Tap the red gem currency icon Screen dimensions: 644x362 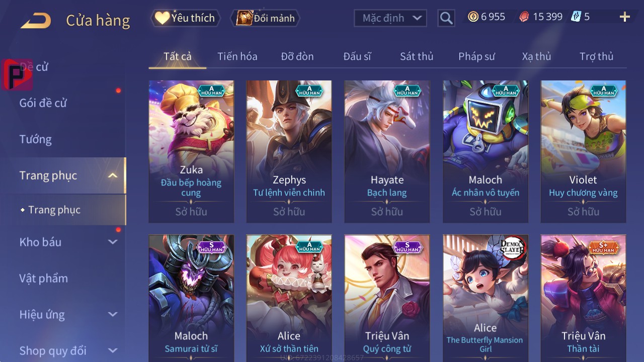click(524, 17)
